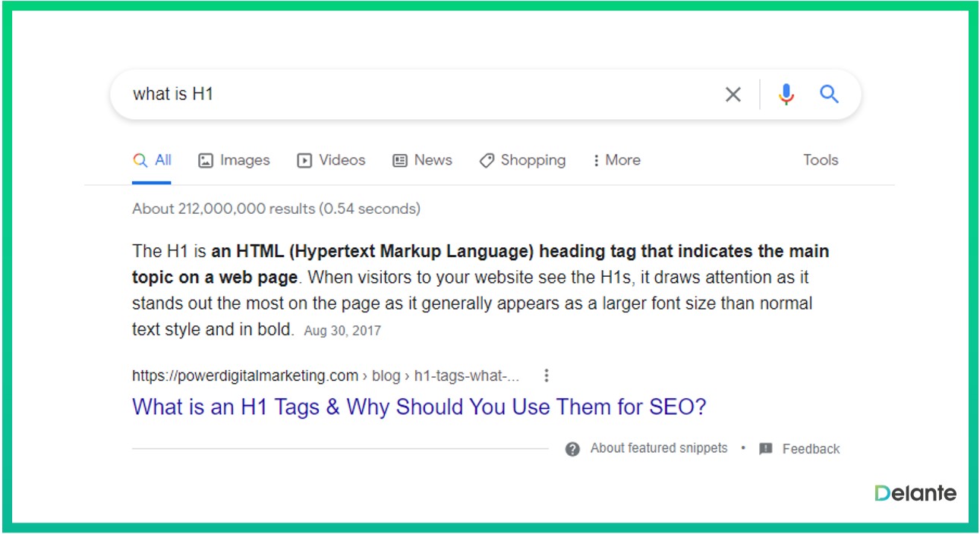Click the Feedback text link
980x534 pixels.
click(811, 449)
